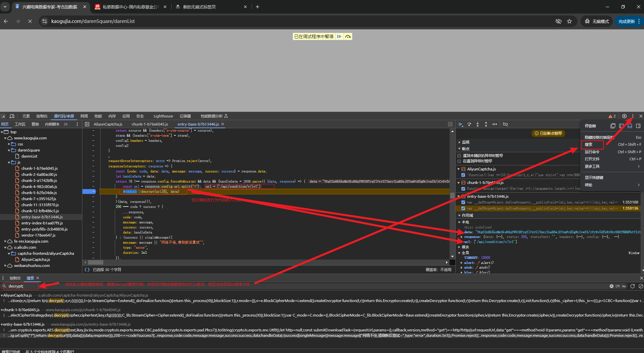Viewport: 644px width, 353px height.
Task: Collapse the darenSquare folder
Action: click(9, 150)
